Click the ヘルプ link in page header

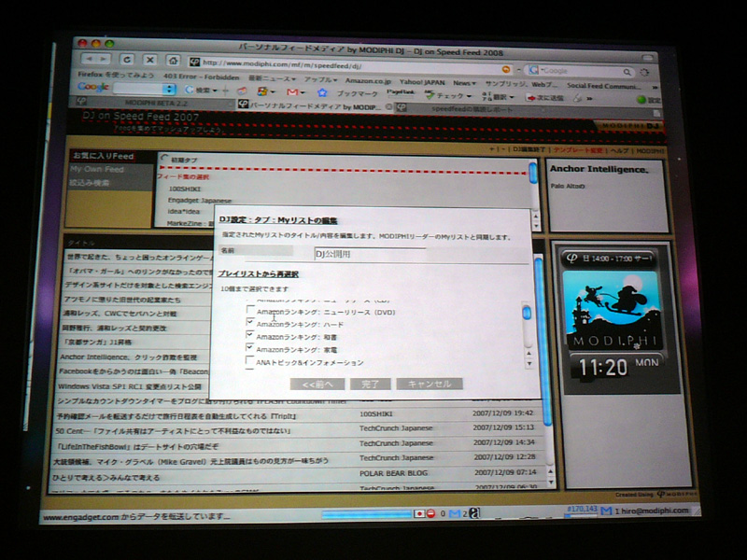[x=619, y=150]
